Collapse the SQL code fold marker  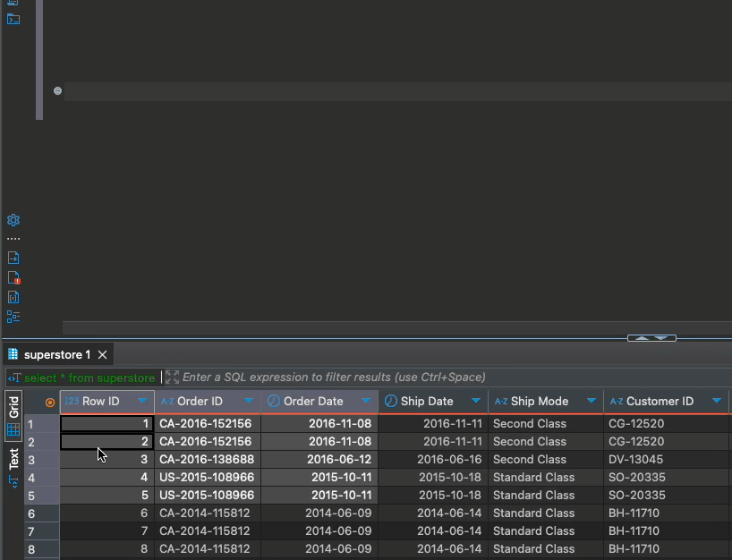pyautogui.click(x=57, y=91)
